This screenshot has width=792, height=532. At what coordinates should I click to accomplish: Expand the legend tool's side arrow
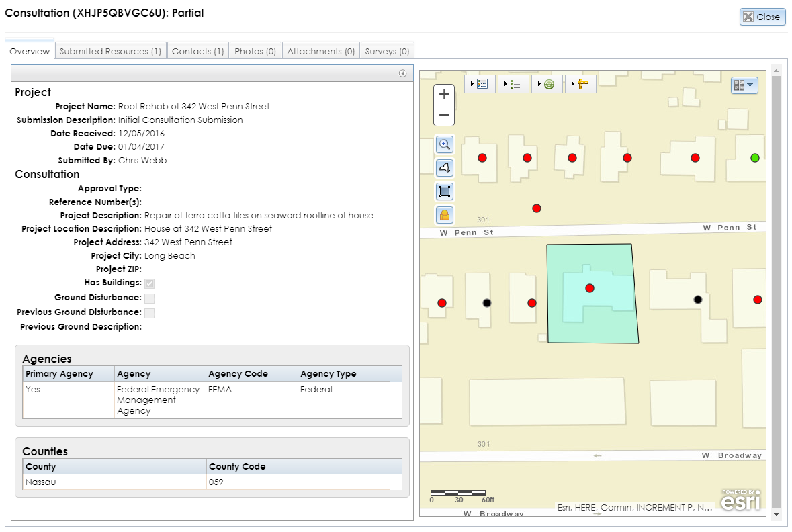click(x=473, y=84)
